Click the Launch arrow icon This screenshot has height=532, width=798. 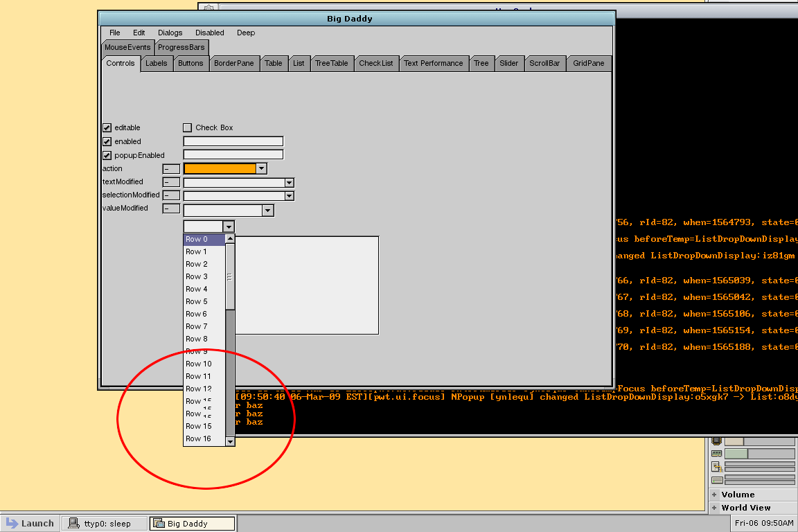coord(12,524)
